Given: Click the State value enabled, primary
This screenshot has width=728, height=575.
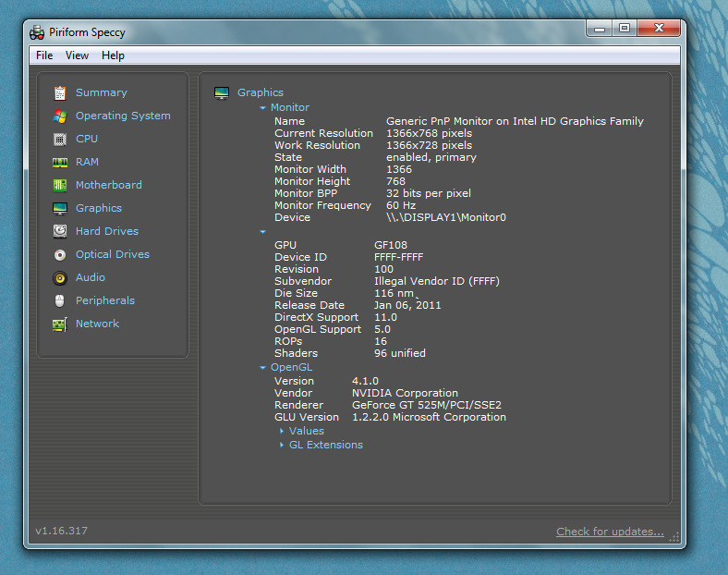Looking at the screenshot, I should [431, 157].
